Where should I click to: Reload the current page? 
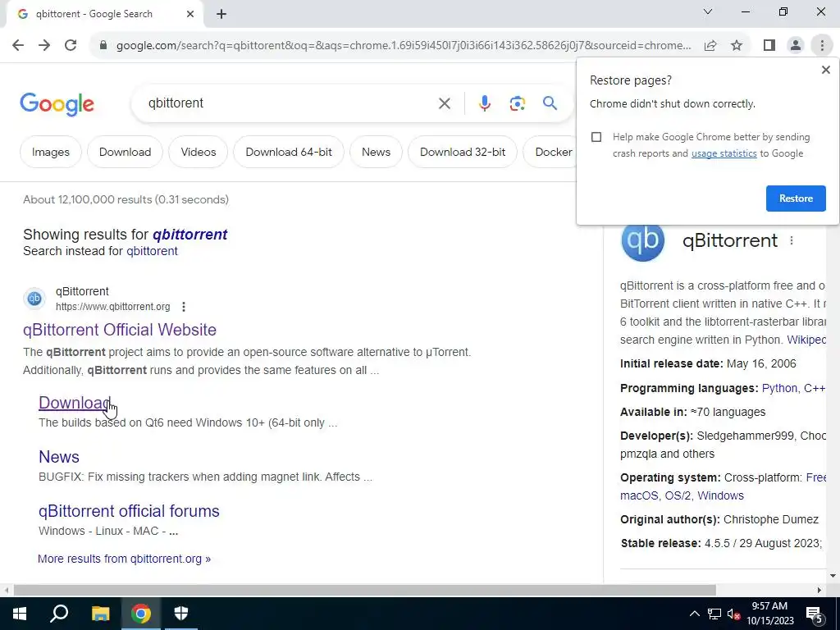[x=71, y=46]
